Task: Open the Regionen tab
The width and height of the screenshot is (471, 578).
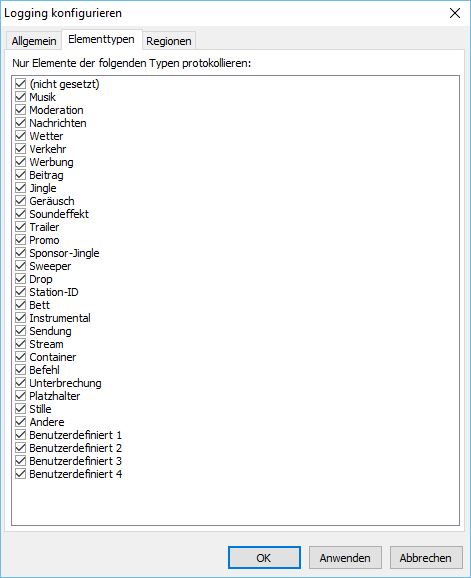Action: [169, 41]
